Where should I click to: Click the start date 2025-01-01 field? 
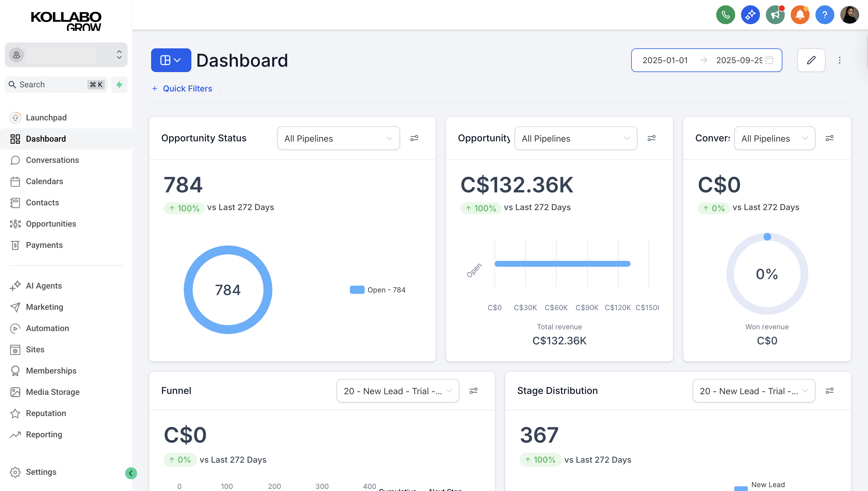coord(665,60)
